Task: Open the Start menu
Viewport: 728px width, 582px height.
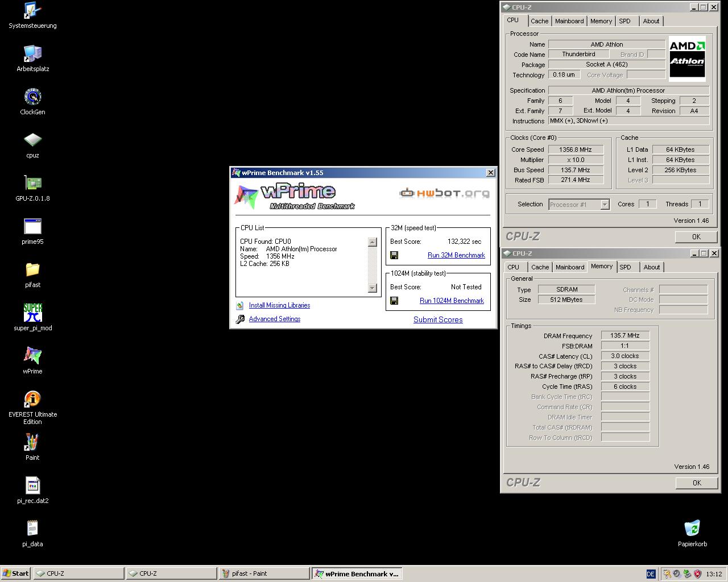Action: [16, 573]
